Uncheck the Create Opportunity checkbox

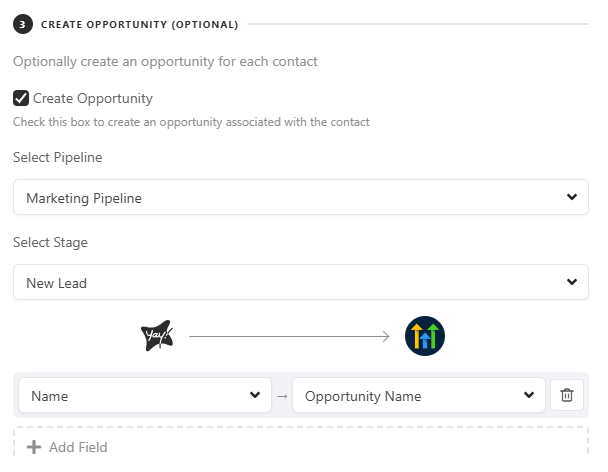coord(21,98)
